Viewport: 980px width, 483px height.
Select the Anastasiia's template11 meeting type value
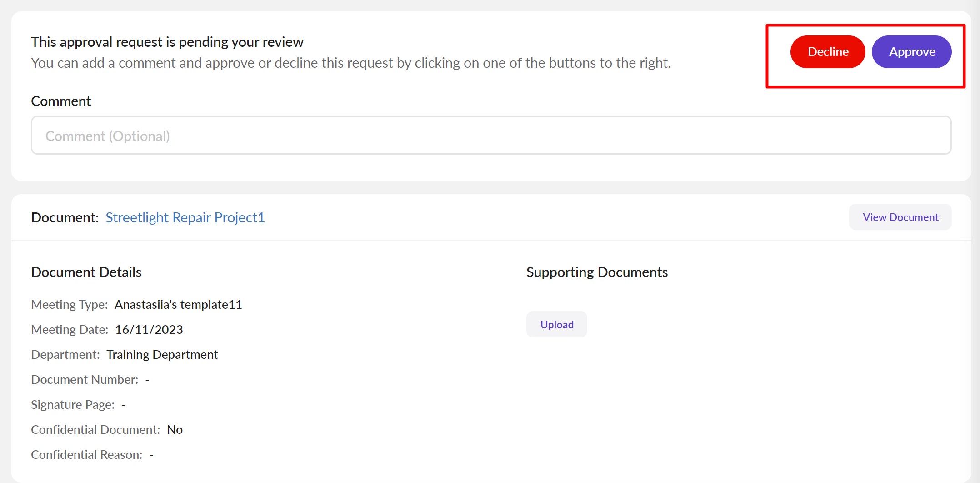pyautogui.click(x=178, y=304)
